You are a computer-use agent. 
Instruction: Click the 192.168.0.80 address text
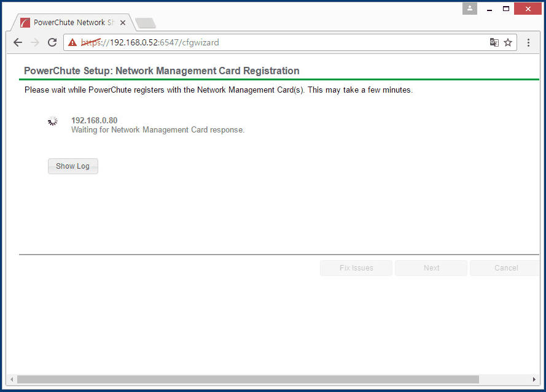click(x=95, y=120)
